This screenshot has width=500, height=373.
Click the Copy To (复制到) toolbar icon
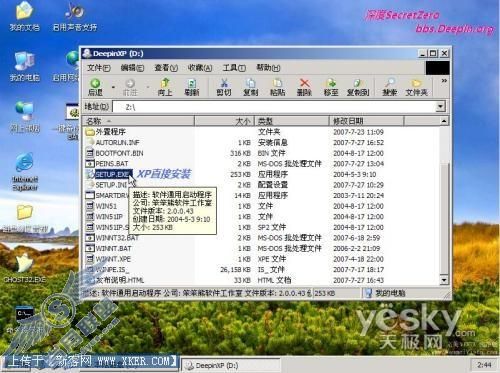click(x=358, y=87)
